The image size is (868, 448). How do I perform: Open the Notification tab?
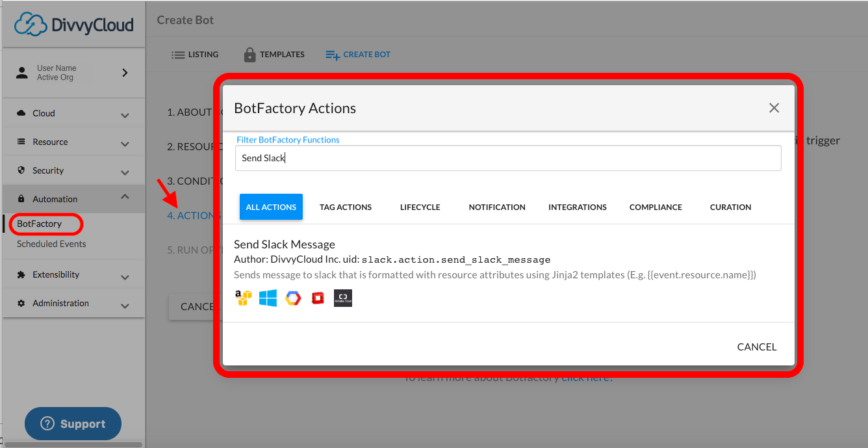click(x=497, y=207)
